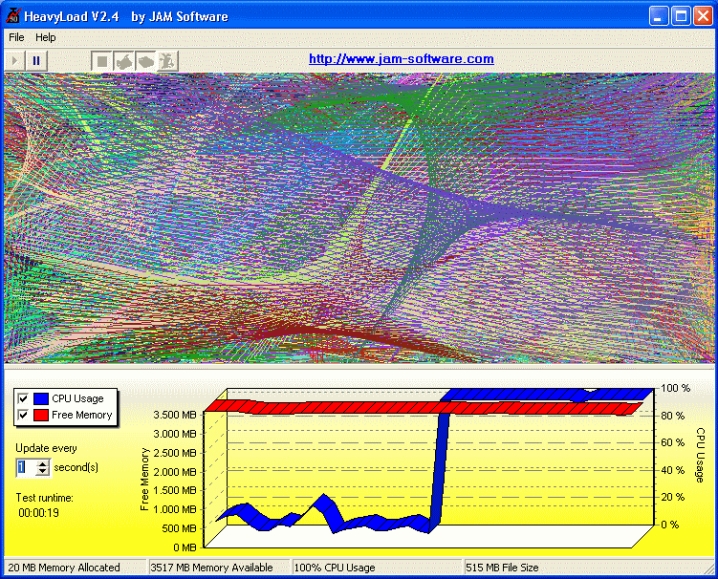The height and width of the screenshot is (579, 718).
Task: Open the HeavyLoad title bar icon menu
Action: pos(13,16)
